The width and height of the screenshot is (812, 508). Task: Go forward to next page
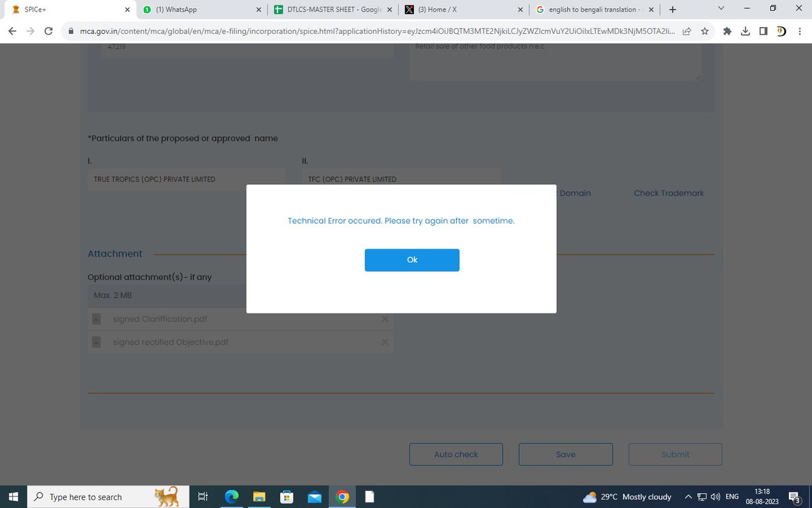[30, 31]
